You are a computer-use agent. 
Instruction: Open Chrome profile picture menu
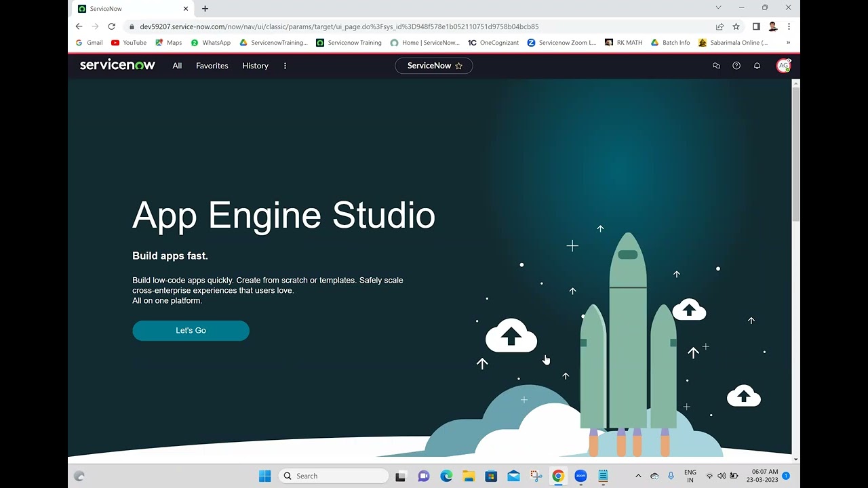[x=773, y=26]
